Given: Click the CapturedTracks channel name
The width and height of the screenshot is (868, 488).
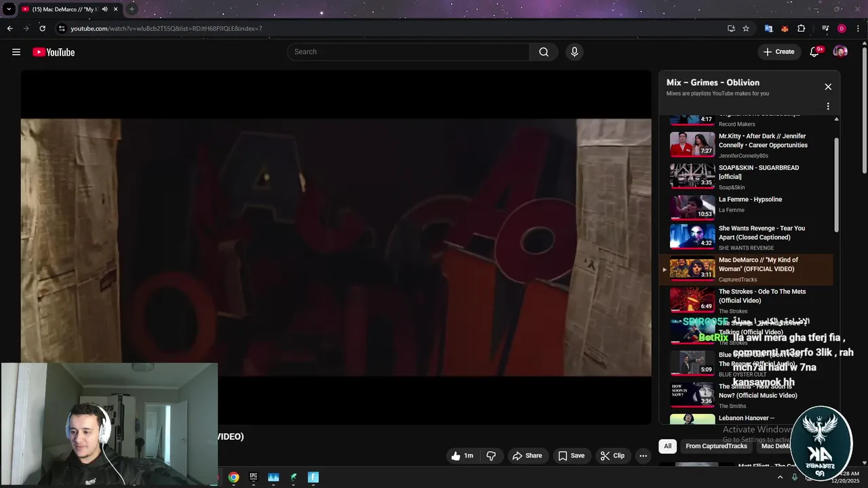Looking at the screenshot, I should point(738,279).
